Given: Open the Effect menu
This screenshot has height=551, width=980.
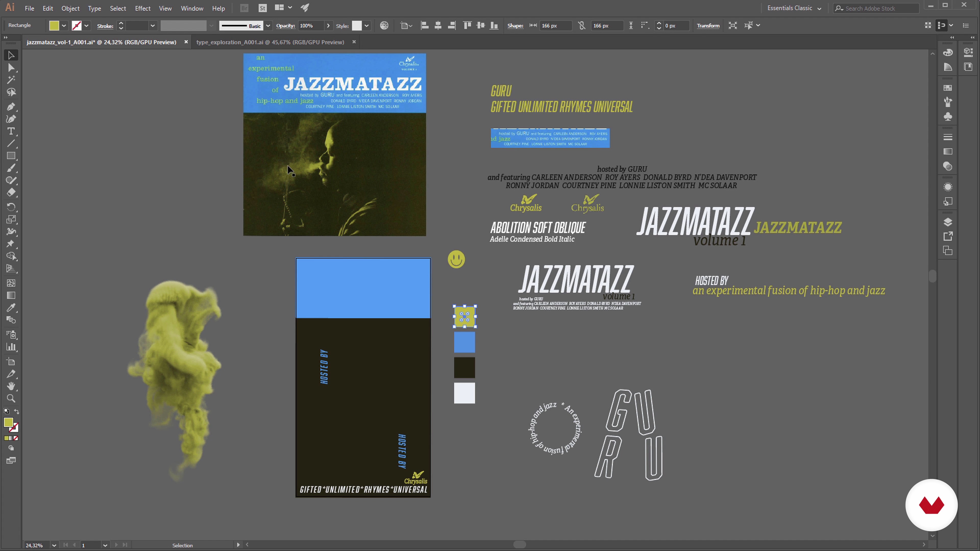Looking at the screenshot, I should coord(143,8).
